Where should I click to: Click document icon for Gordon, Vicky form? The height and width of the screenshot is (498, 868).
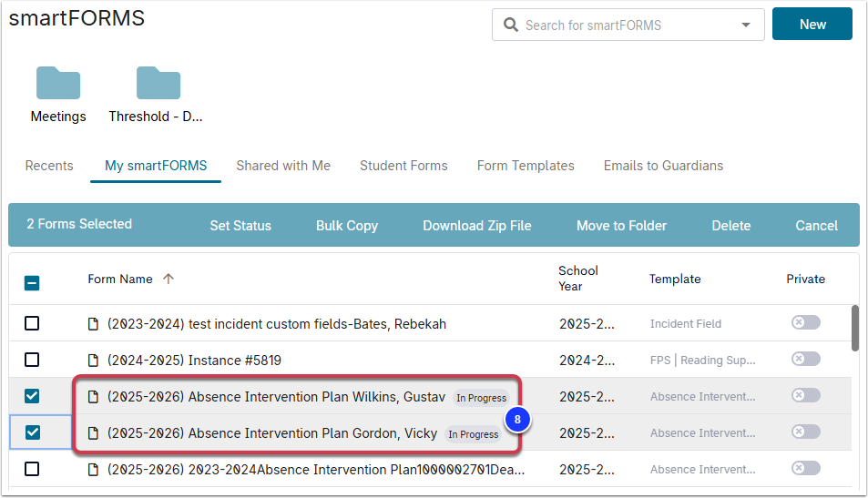[93, 433]
